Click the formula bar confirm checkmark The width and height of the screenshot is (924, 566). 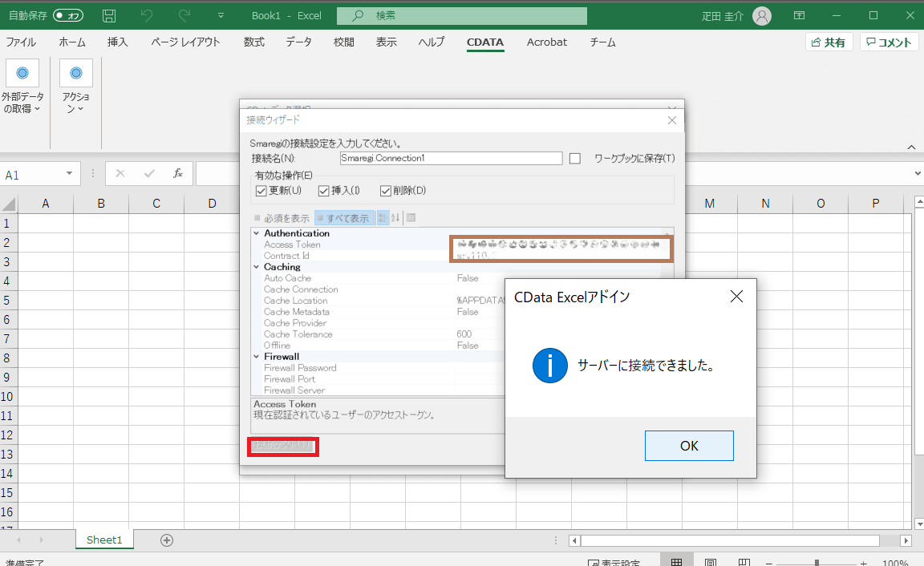[x=149, y=174]
